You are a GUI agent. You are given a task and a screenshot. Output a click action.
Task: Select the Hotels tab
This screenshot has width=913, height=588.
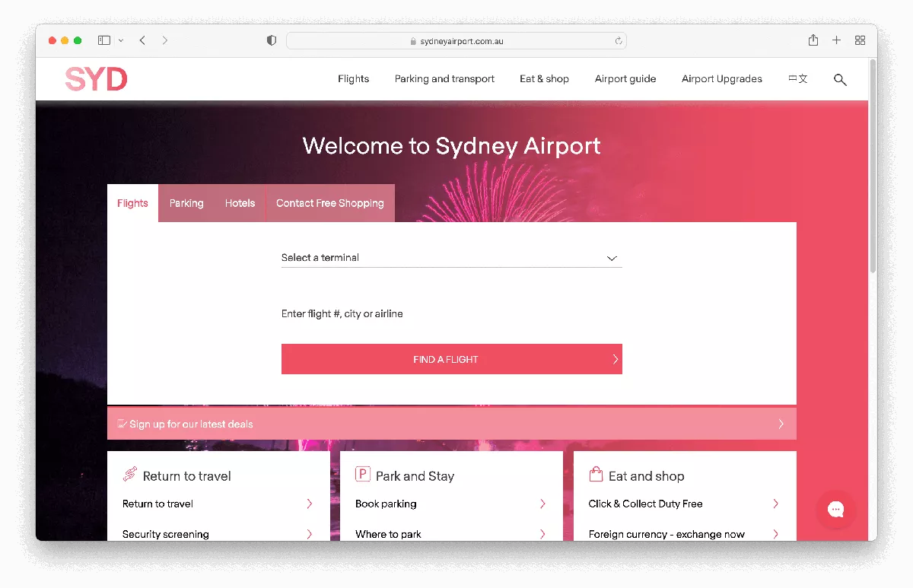[240, 203]
